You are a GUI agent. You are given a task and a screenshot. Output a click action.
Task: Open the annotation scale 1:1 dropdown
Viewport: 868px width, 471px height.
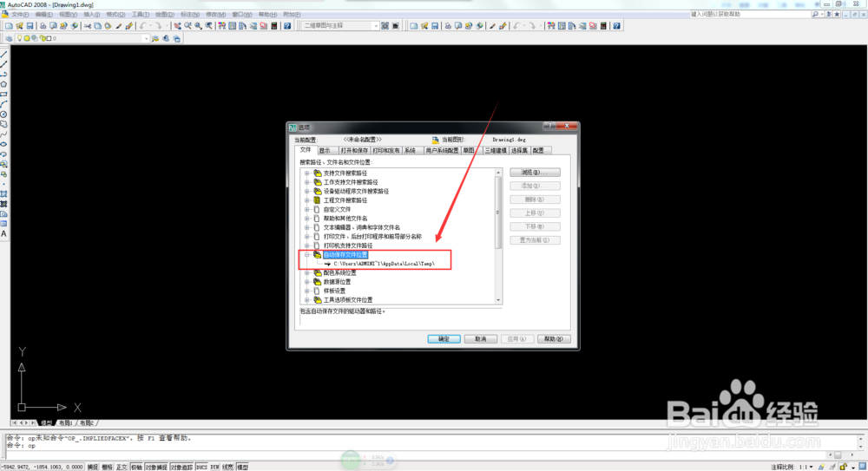click(806, 468)
